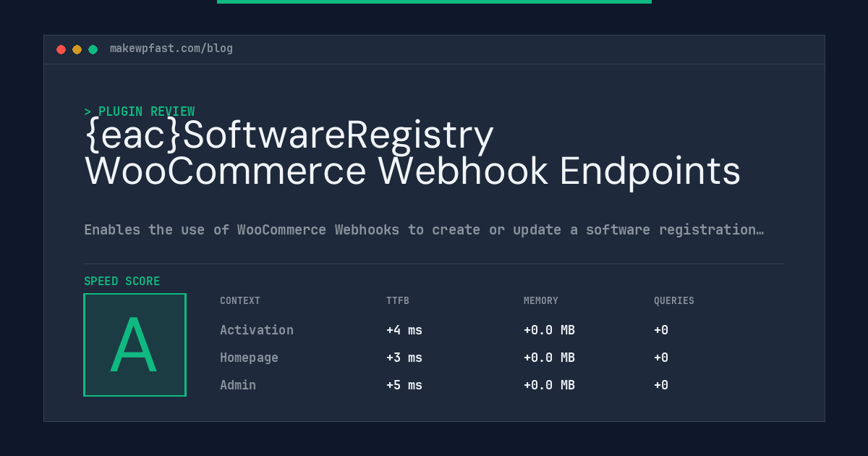868x456 pixels.
Task: Click the Homepage queries value +0
Action: [661, 358]
